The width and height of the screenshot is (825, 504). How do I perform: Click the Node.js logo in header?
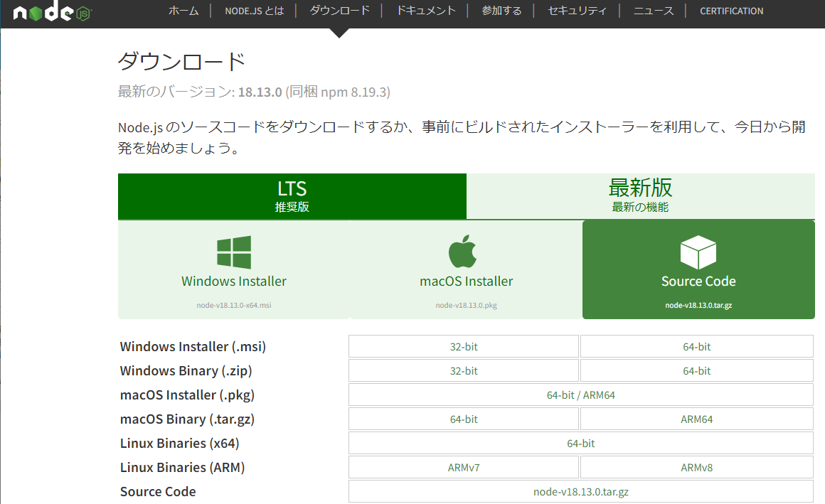[52, 11]
